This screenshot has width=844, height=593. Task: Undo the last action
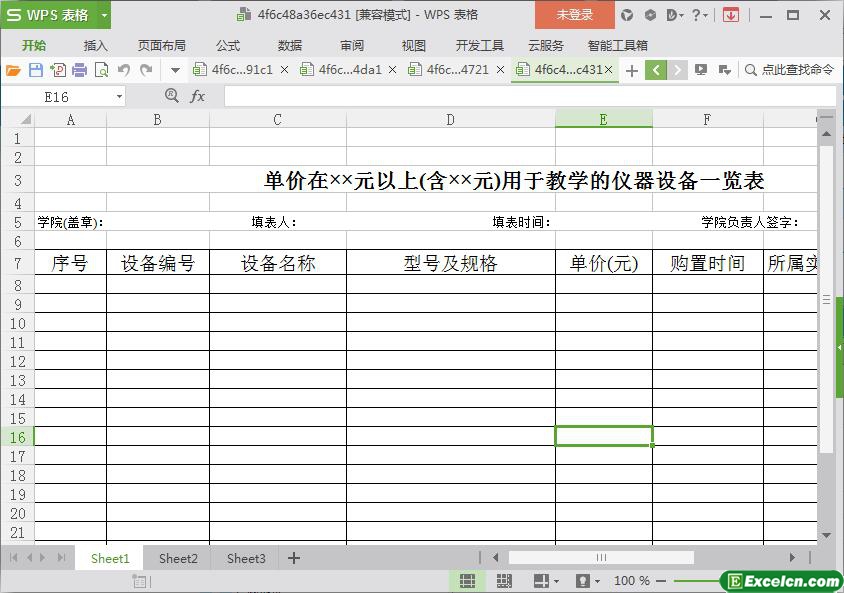click(x=124, y=70)
